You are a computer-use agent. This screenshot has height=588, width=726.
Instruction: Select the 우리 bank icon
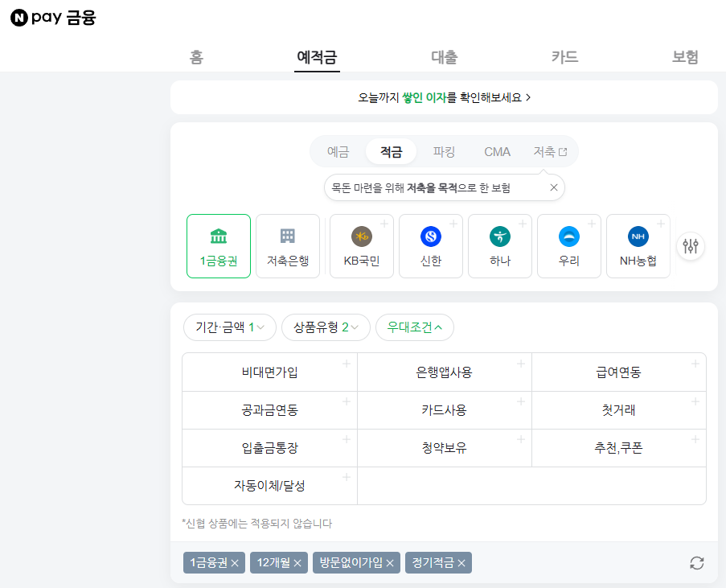click(568, 245)
